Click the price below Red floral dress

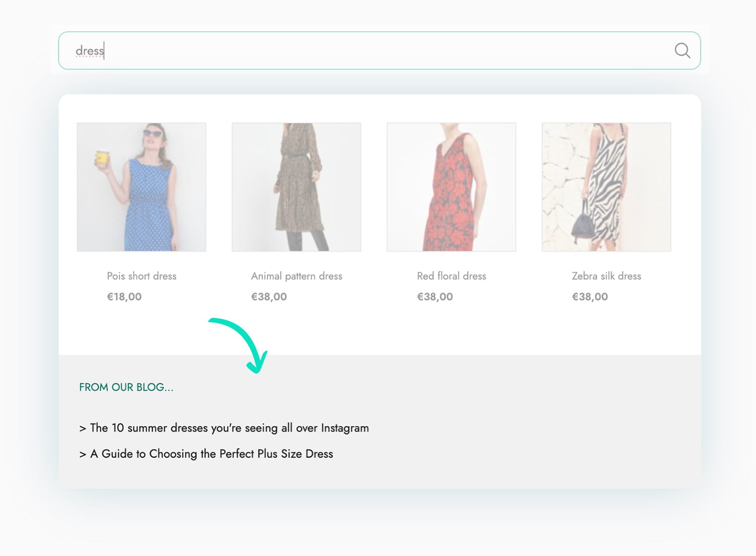pyautogui.click(x=434, y=297)
